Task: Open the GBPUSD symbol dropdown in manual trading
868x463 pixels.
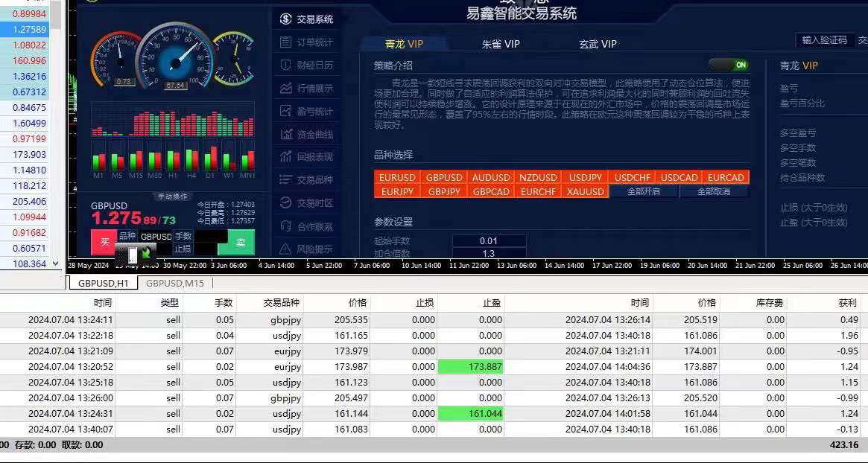Action: point(156,237)
